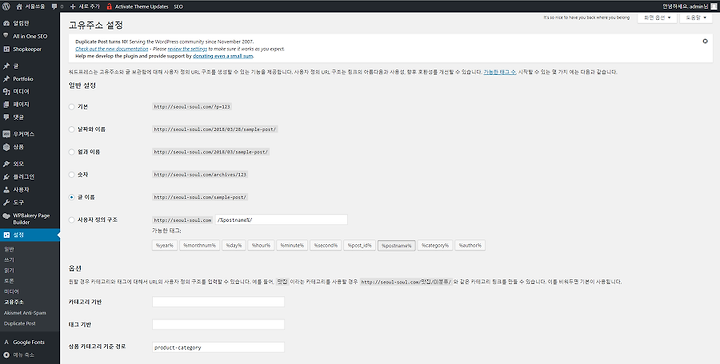Open 쓰기 settings submenu
The height and width of the screenshot is (364, 720).
(9, 260)
